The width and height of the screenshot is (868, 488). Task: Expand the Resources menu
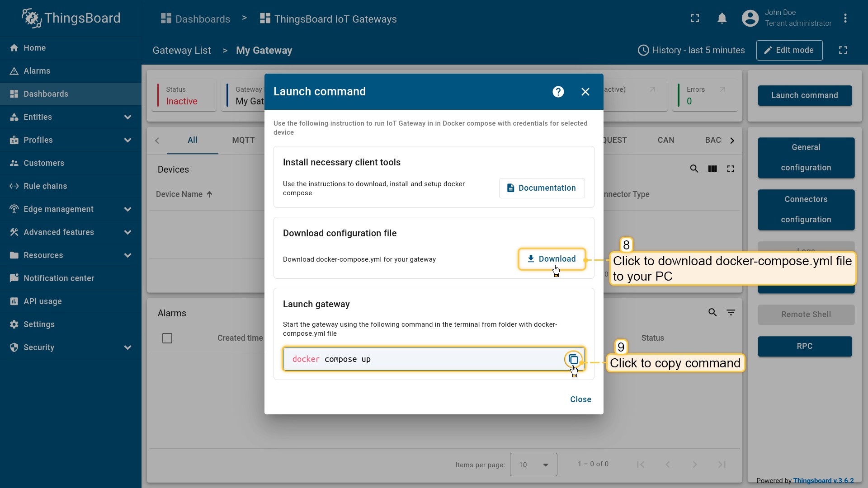click(x=71, y=255)
